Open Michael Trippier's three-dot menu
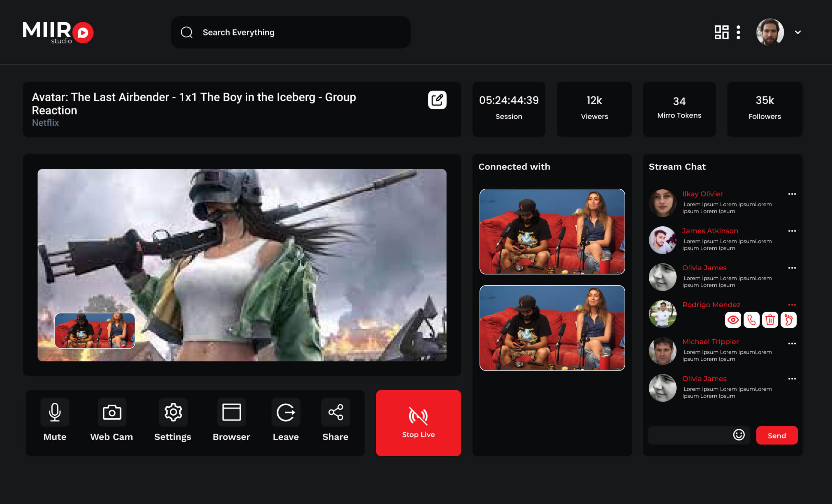Image resolution: width=832 pixels, height=504 pixels. (792, 344)
